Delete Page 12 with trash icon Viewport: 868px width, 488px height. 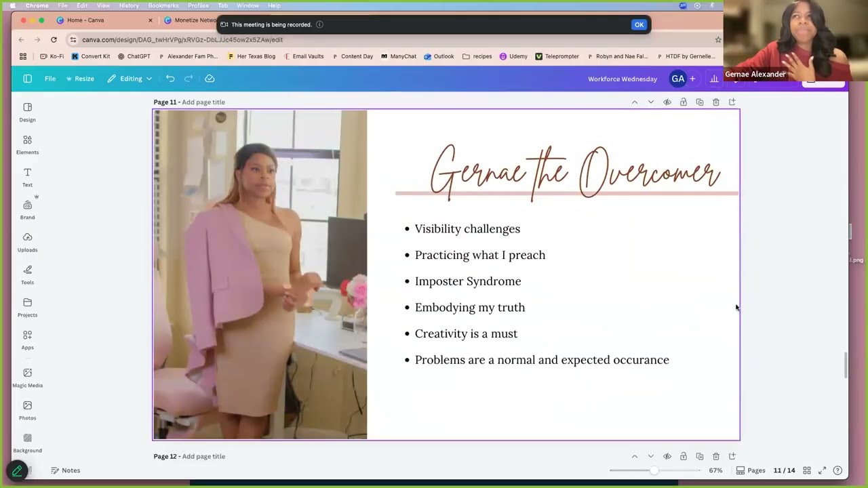pos(716,456)
